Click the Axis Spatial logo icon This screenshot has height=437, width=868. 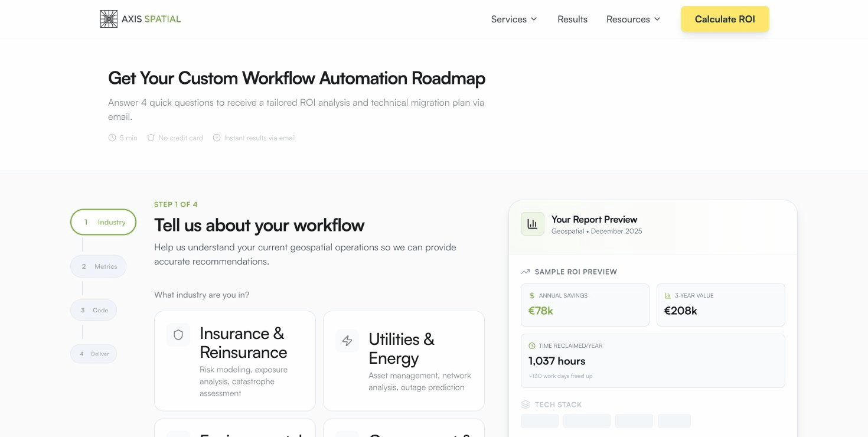tap(109, 19)
